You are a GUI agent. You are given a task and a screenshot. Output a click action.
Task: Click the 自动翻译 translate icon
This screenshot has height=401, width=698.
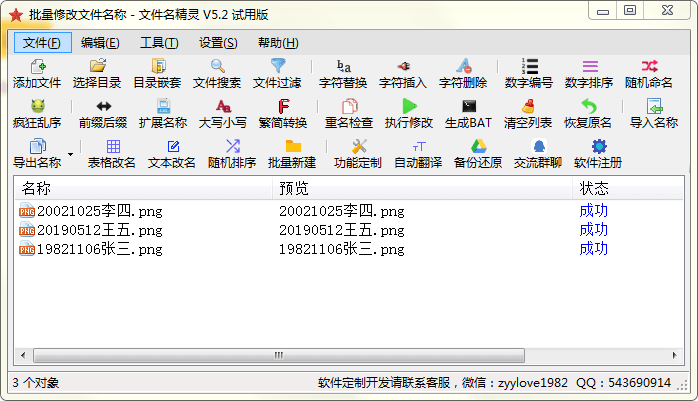(419, 146)
